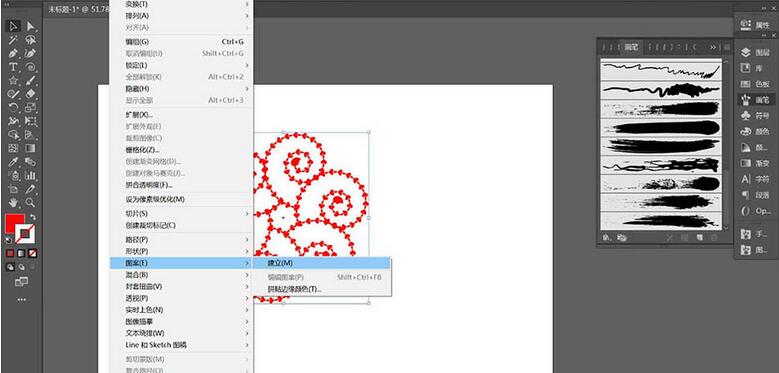Set paint to None (red slash box)
779x373 pixels.
(x=33, y=253)
